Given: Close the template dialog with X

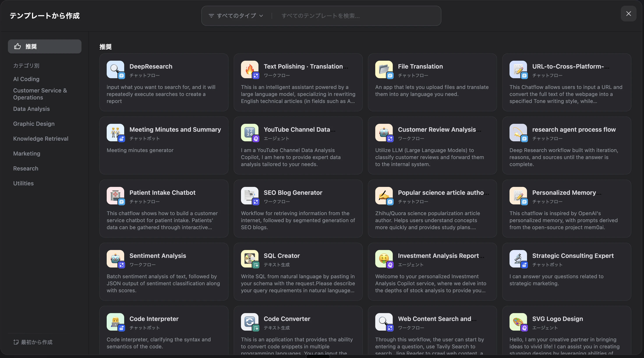Looking at the screenshot, I should [628, 14].
